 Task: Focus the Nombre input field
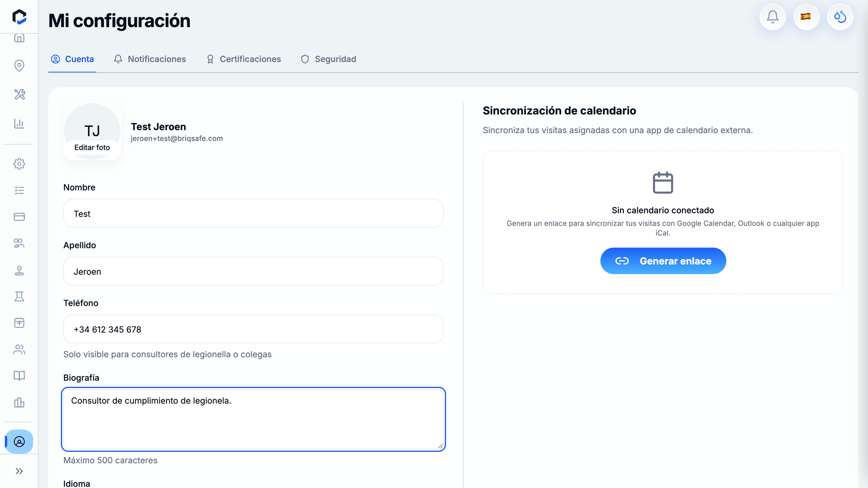tap(253, 214)
